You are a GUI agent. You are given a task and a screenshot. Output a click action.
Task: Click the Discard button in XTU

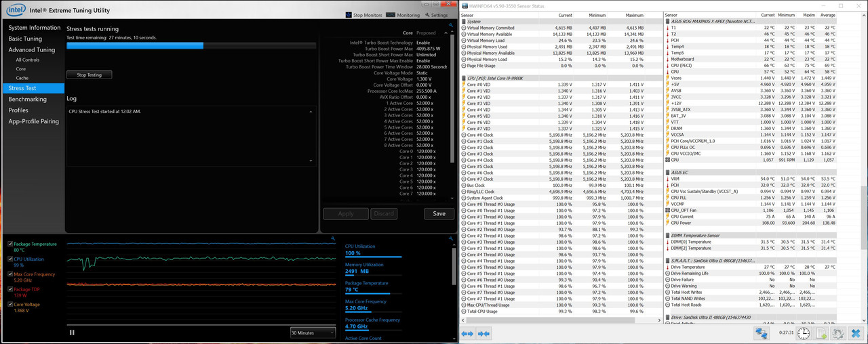tap(383, 213)
